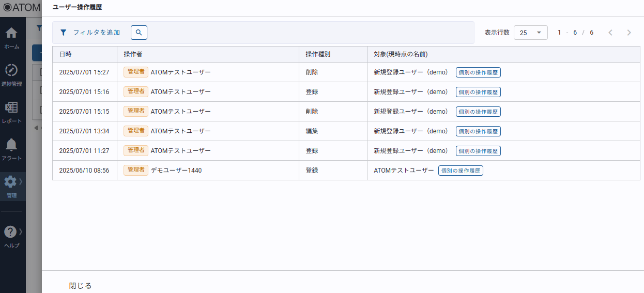Go to previous page arrow
Viewport: 644px width, 293px height.
tap(610, 33)
